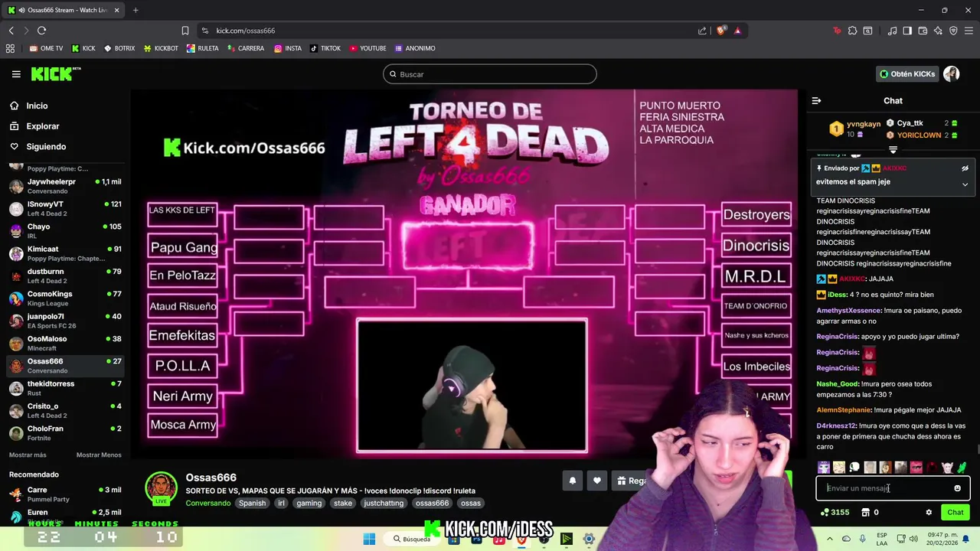Open the volume speaker tray icon
Image resolution: width=980 pixels, height=551 pixels.
point(914,539)
